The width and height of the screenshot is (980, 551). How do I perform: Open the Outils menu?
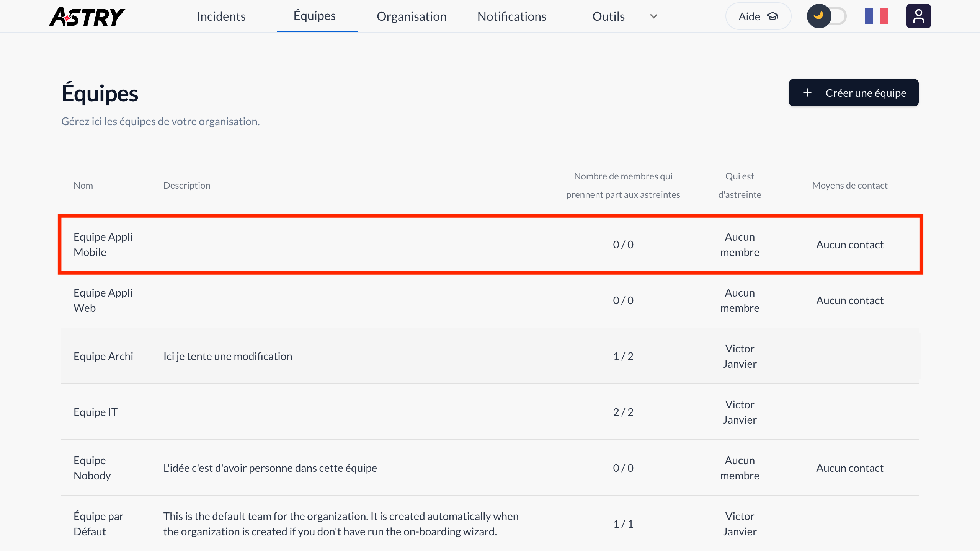click(608, 16)
